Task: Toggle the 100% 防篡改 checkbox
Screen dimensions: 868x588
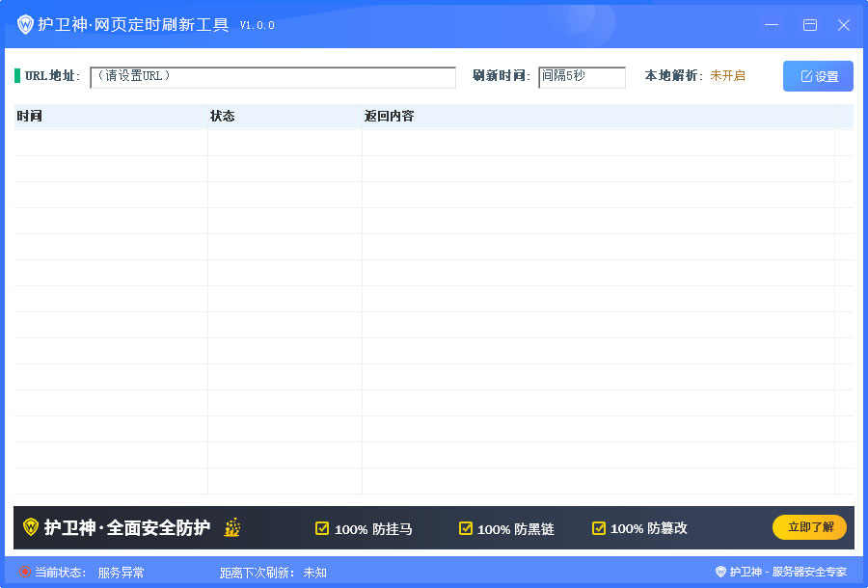Action: coord(599,528)
